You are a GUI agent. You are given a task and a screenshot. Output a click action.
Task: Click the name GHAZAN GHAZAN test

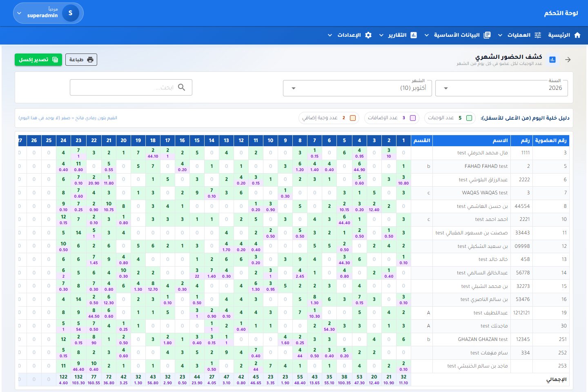[x=483, y=339]
